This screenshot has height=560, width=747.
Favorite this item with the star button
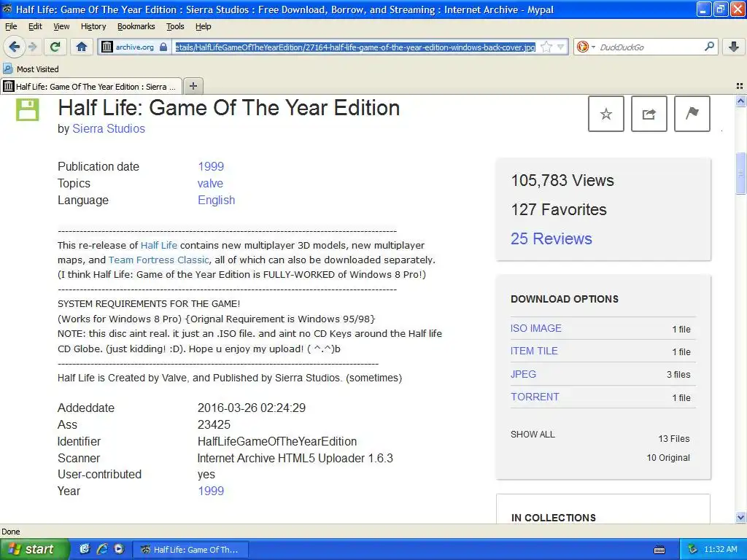[606, 114]
